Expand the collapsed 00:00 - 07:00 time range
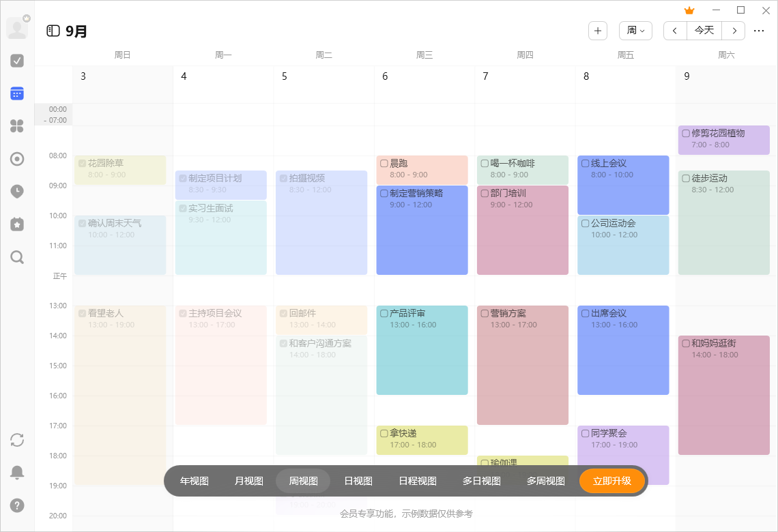Viewport: 778px width, 532px height. tap(54, 115)
